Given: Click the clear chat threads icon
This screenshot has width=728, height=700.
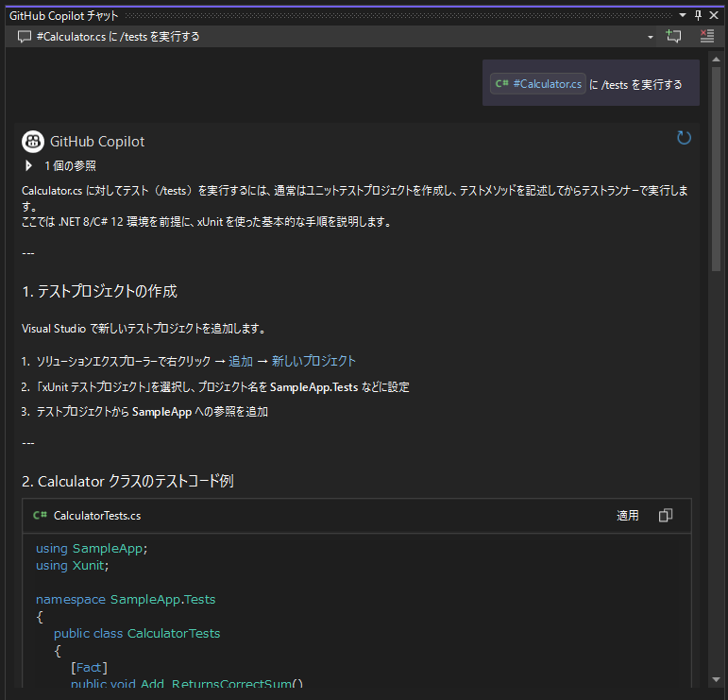Looking at the screenshot, I should [x=706, y=36].
